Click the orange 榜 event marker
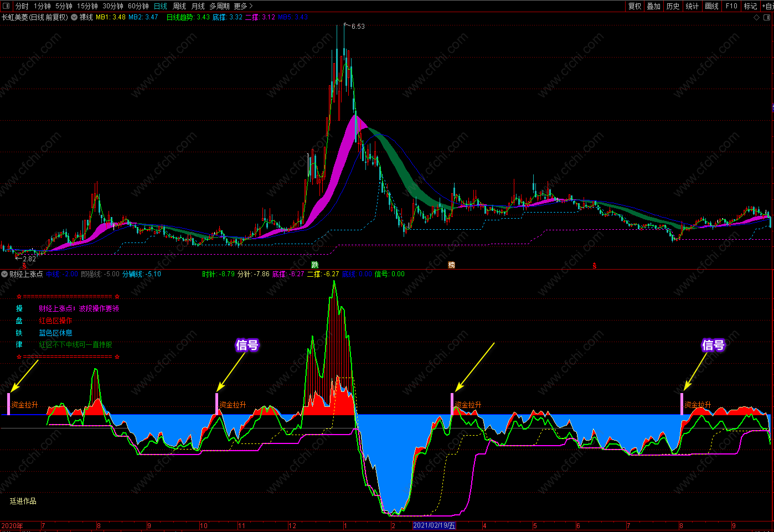Image resolution: width=774 pixels, height=532 pixels. [451, 265]
